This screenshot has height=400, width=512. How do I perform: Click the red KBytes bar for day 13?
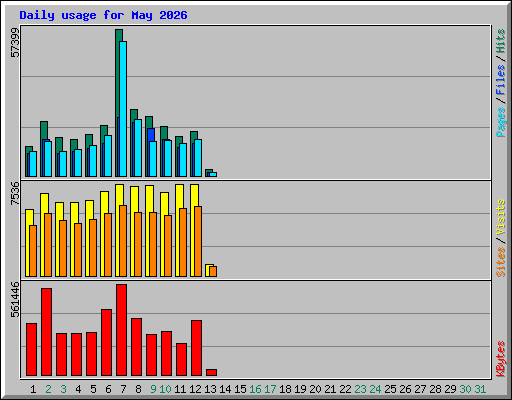(x=212, y=372)
